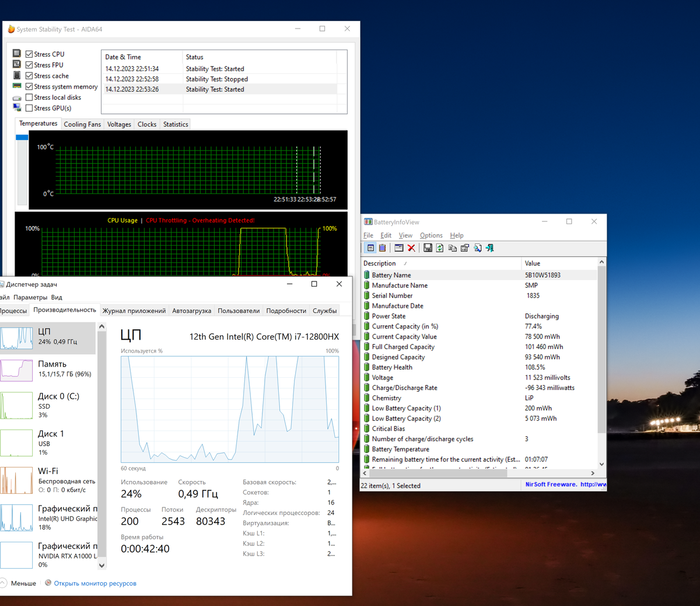Select the ЦП performance graph in Task Manager sidebar
This screenshot has width=700, height=606.
pos(48,338)
